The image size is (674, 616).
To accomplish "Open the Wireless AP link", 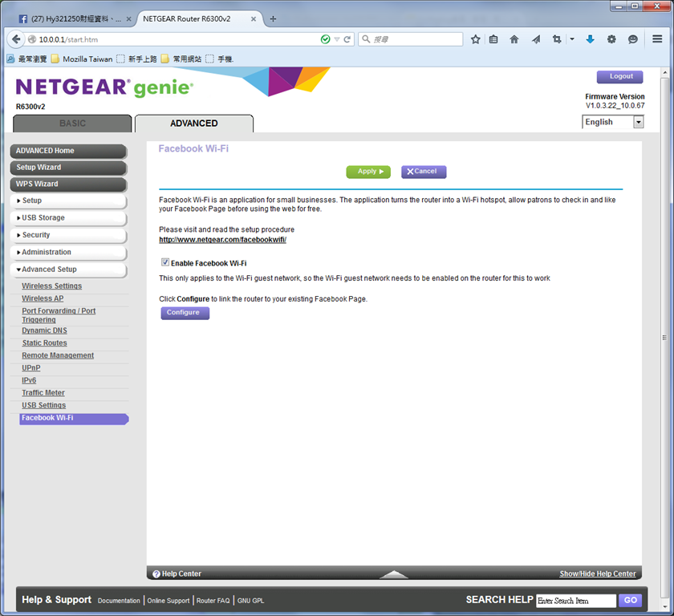I will point(43,298).
